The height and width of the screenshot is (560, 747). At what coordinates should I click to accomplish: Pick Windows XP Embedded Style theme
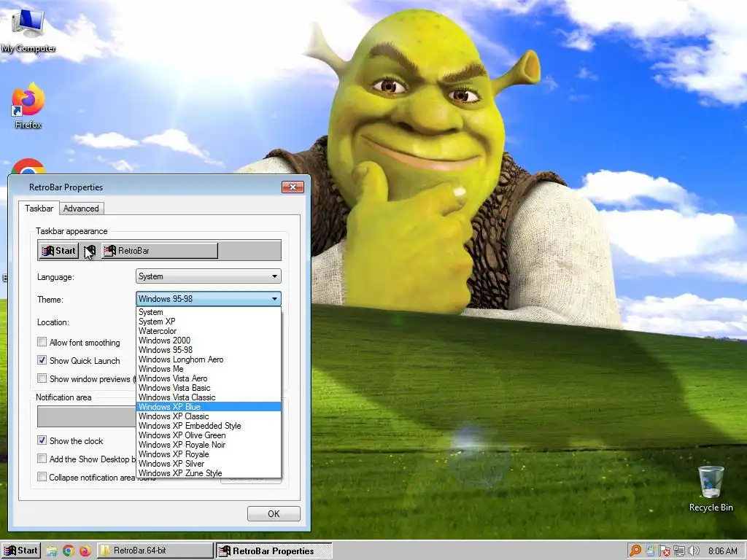click(x=209, y=426)
